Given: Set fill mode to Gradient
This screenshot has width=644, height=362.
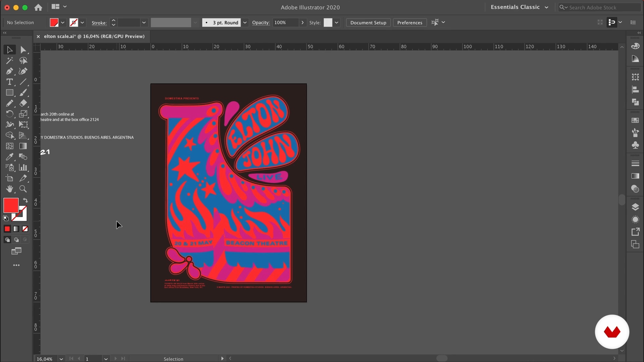Looking at the screenshot, I should (16, 229).
